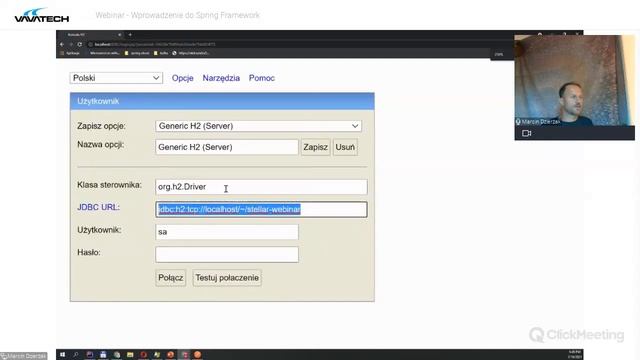Click Marcin Dzierżak webcam thumbnail
The height and width of the screenshot is (360, 640).
574,80
